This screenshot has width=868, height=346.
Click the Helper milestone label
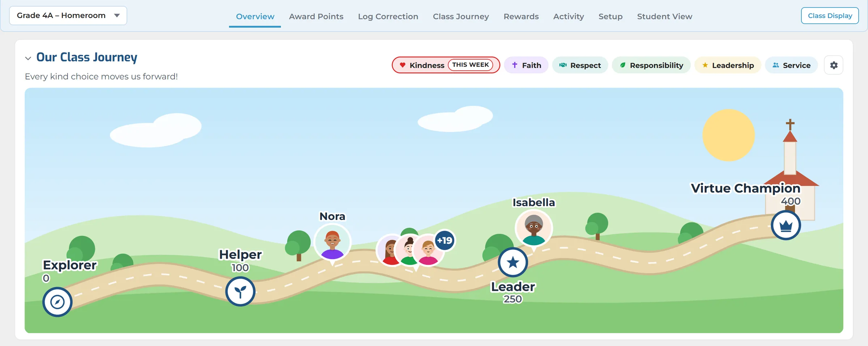pyautogui.click(x=241, y=255)
